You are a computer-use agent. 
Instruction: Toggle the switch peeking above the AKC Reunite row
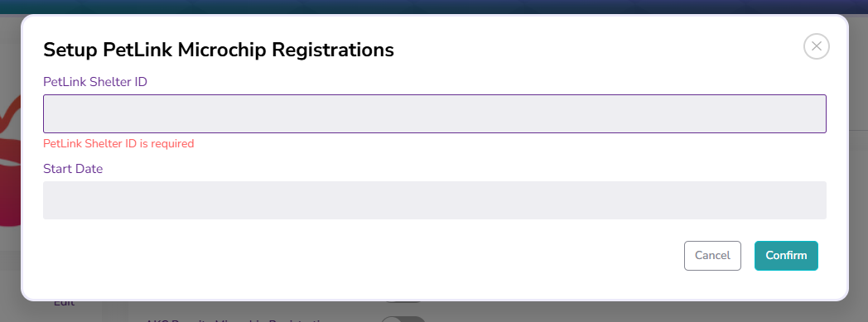[403, 302]
